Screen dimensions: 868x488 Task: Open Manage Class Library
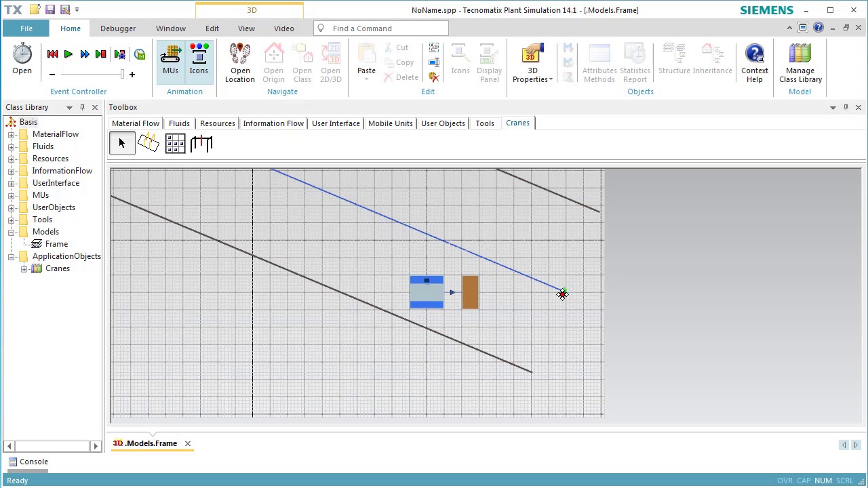pyautogui.click(x=800, y=63)
